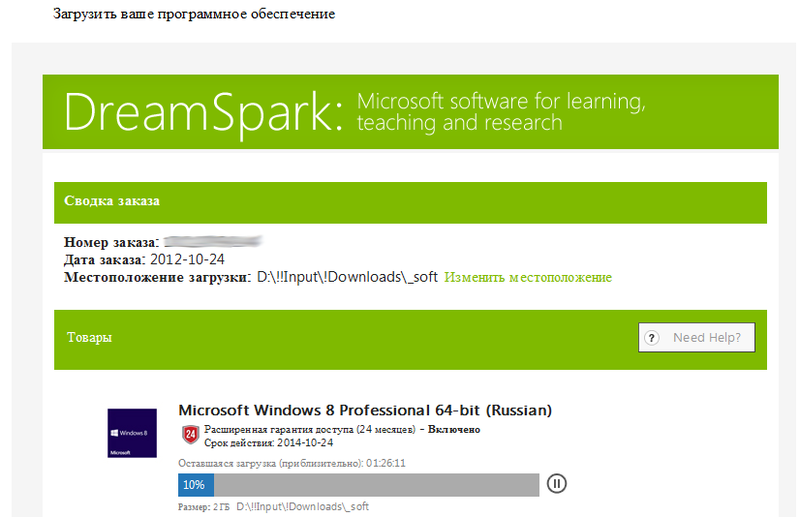
Task: Click the Размер 2 ГБ file size label
Action: point(205,507)
